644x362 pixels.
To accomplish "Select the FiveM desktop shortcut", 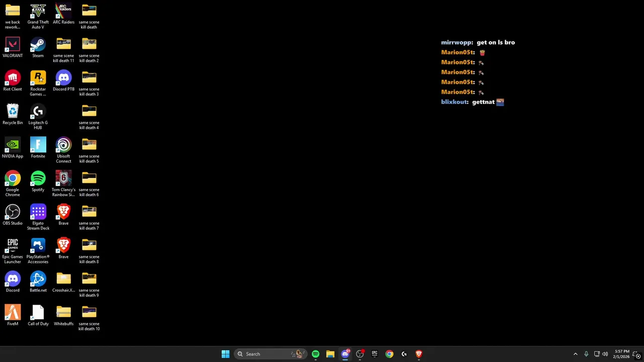I will pos(13,316).
